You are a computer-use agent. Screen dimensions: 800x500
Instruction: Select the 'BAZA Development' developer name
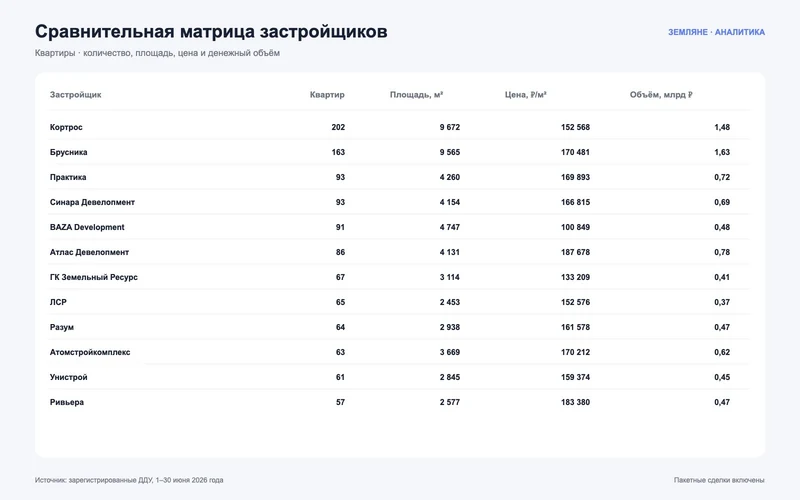point(87,227)
